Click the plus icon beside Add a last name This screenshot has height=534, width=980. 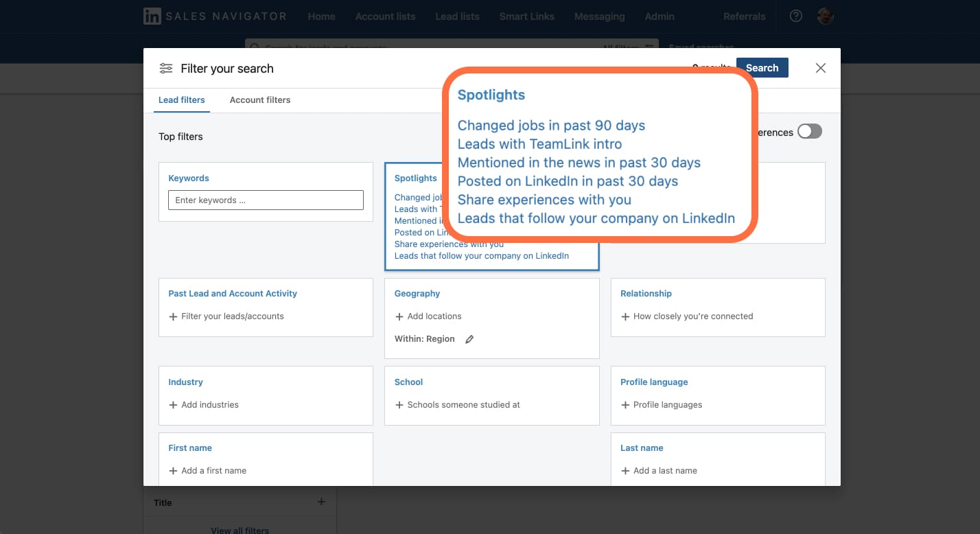pyautogui.click(x=625, y=471)
